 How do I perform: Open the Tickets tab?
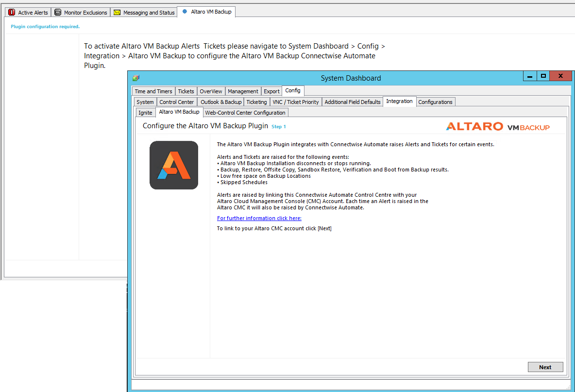tap(186, 91)
